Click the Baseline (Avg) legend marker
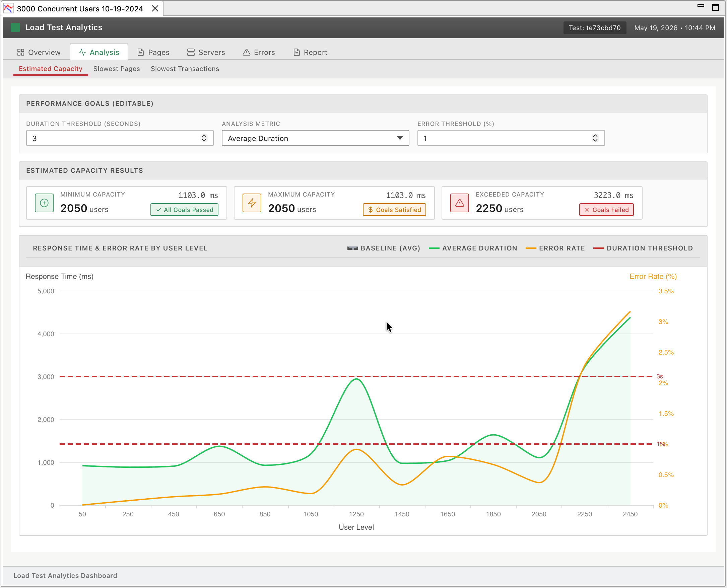The width and height of the screenshot is (727, 588). pyautogui.click(x=352, y=248)
